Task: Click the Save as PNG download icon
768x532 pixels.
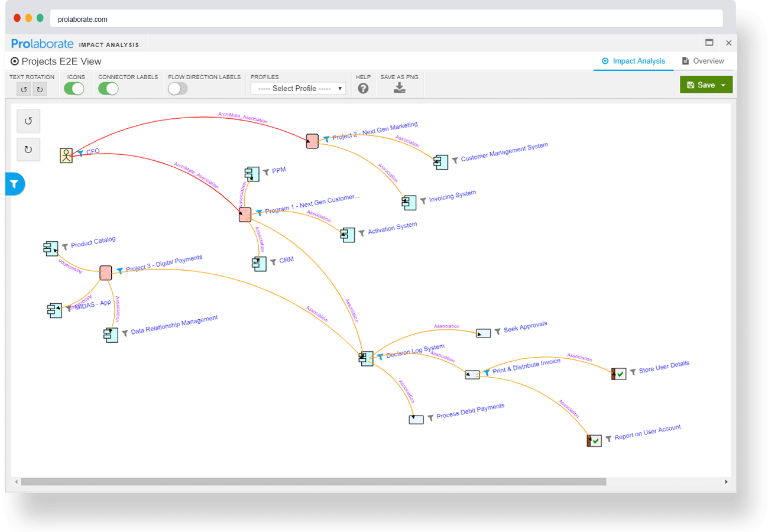Action: pyautogui.click(x=399, y=88)
